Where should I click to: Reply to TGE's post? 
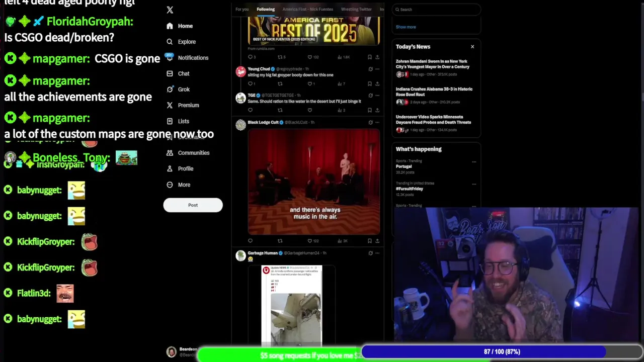pyautogui.click(x=250, y=110)
